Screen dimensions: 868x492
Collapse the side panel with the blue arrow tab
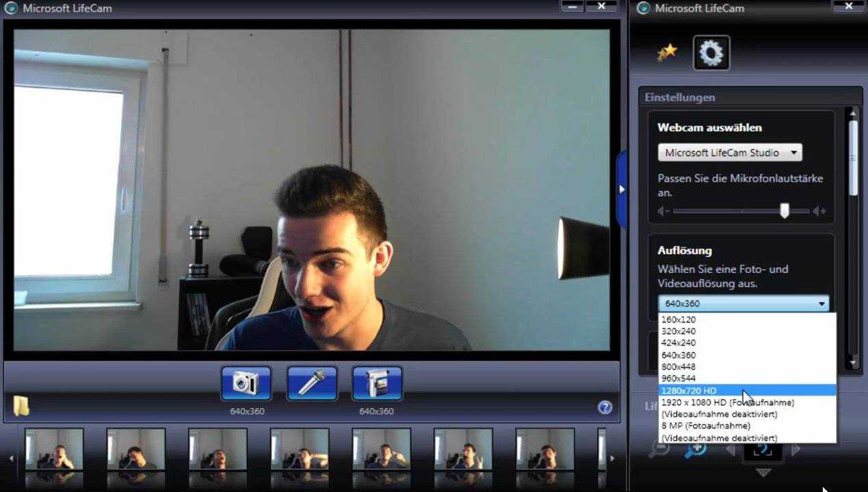click(621, 189)
